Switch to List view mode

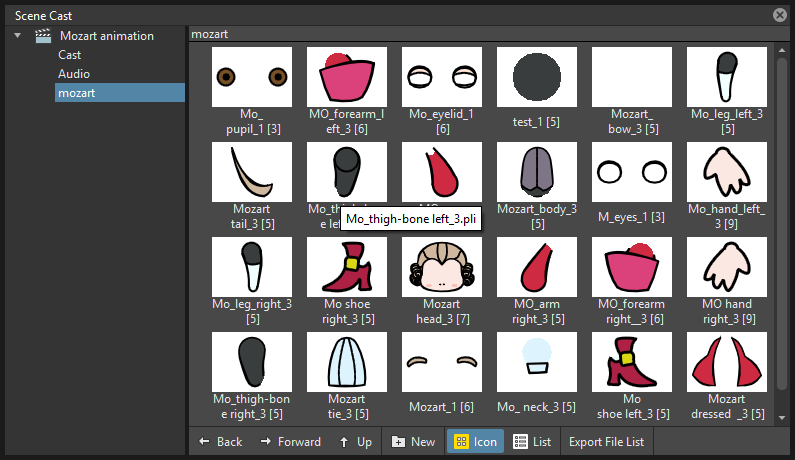[532, 442]
